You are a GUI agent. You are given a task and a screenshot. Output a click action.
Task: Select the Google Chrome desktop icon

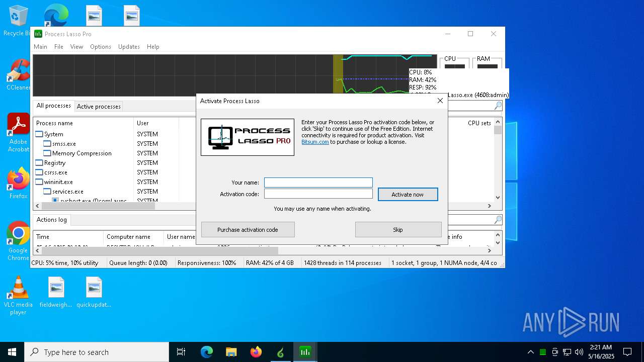pos(18,241)
